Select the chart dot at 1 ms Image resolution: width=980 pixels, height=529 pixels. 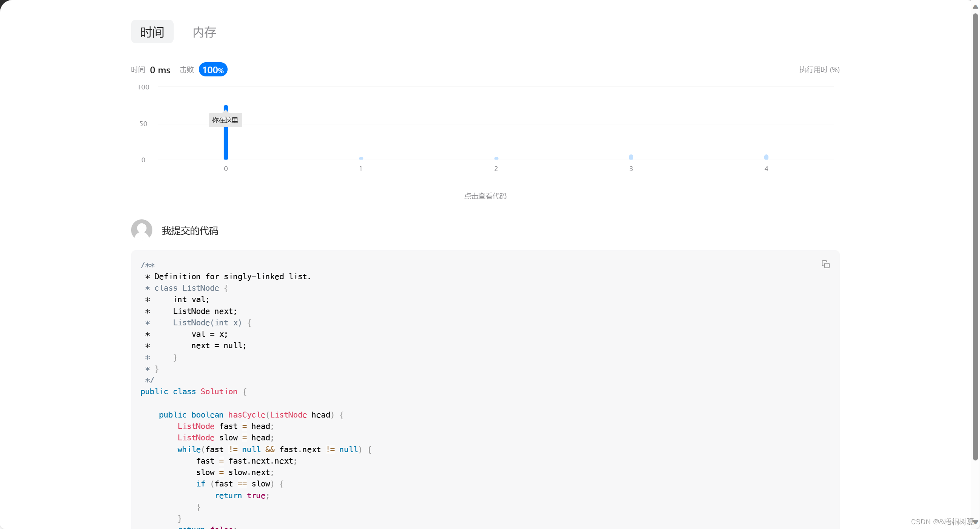[361, 158]
